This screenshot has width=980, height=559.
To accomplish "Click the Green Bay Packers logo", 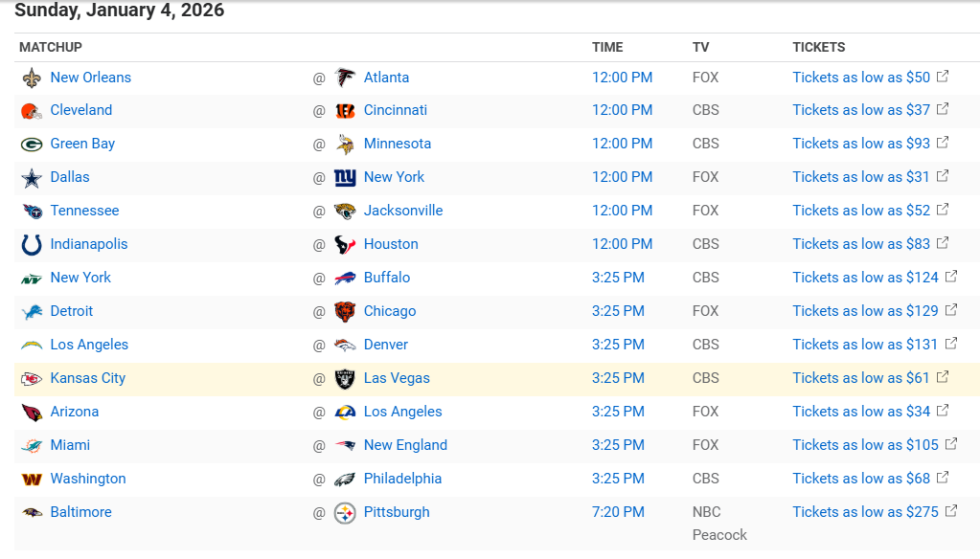I will click(x=32, y=145).
